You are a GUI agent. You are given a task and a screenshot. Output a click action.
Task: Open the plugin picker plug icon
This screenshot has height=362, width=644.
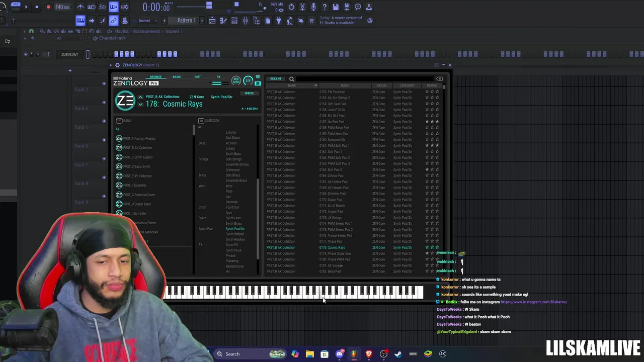click(x=279, y=21)
